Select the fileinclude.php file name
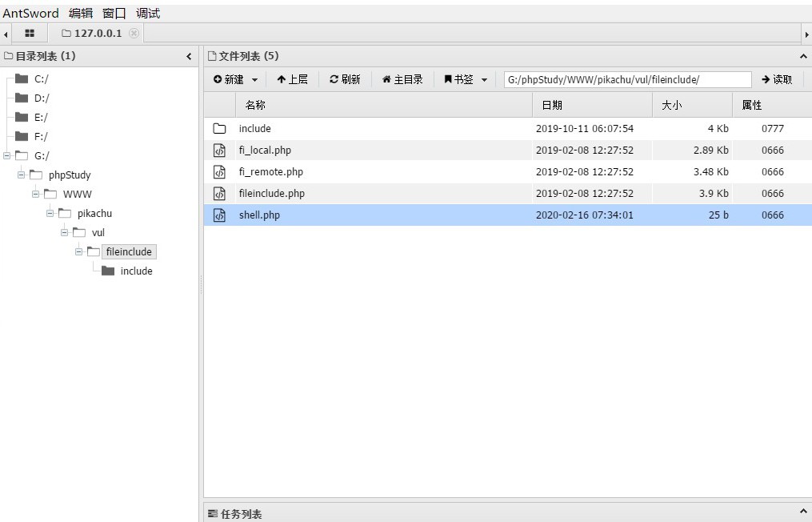This screenshot has width=812, height=522. [x=271, y=194]
